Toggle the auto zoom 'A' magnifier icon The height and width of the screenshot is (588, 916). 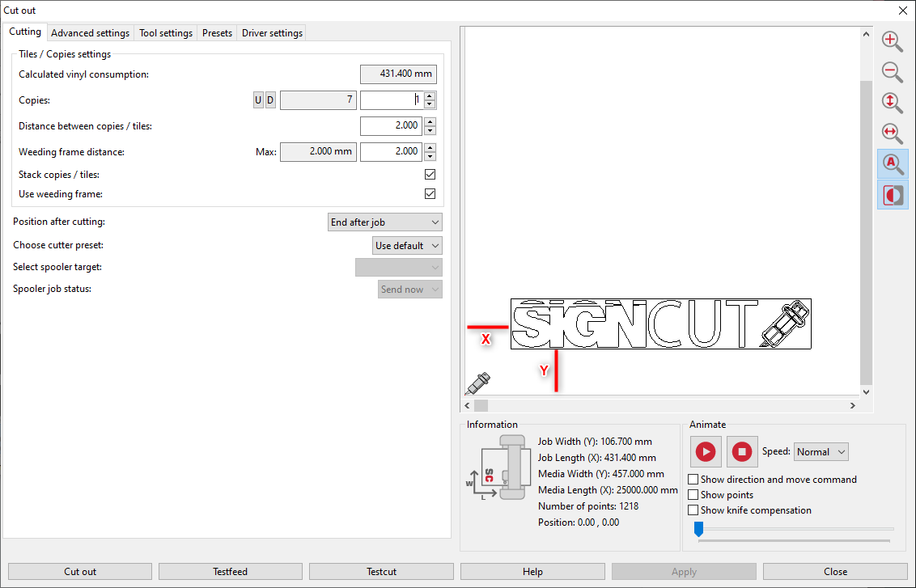(x=892, y=164)
